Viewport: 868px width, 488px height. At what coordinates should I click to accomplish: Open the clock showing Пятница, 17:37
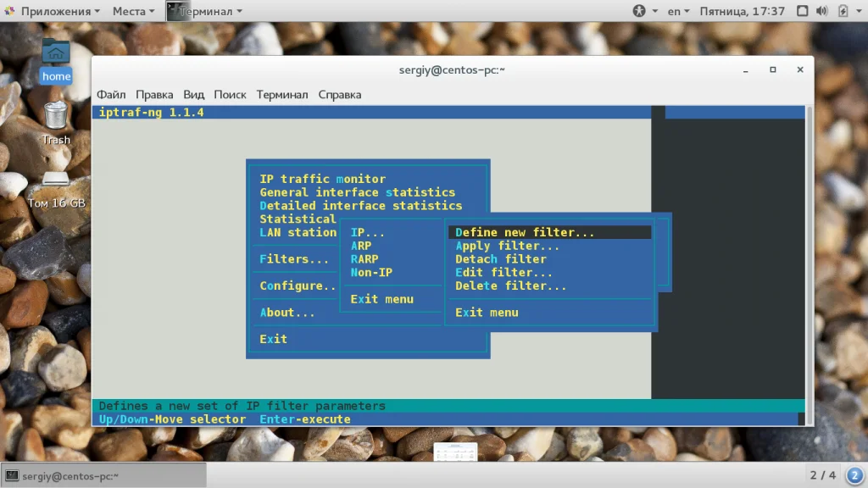pos(742,11)
